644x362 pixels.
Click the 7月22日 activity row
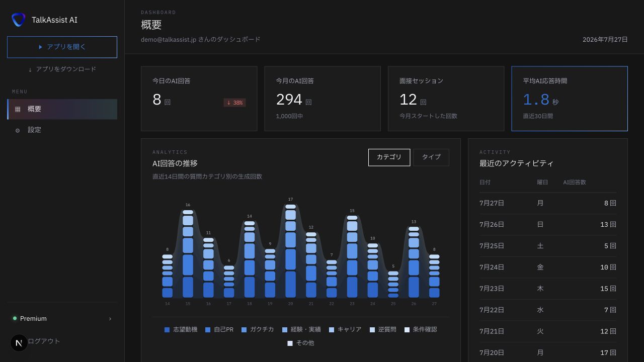tap(548, 310)
